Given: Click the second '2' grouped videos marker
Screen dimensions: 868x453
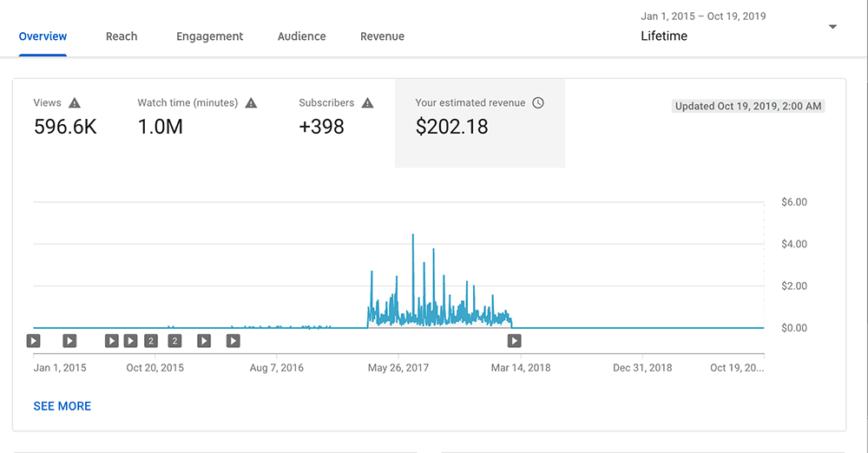Looking at the screenshot, I should click(x=174, y=341).
